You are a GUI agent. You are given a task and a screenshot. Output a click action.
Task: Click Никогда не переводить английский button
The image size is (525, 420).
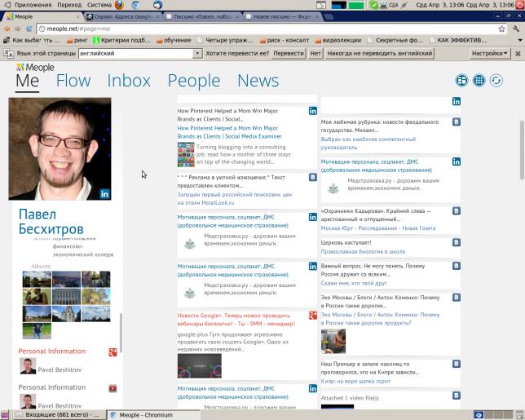pos(380,53)
